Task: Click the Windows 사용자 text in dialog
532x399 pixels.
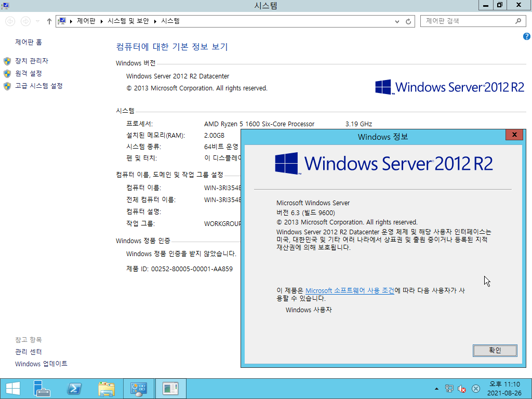Action: pos(309,310)
